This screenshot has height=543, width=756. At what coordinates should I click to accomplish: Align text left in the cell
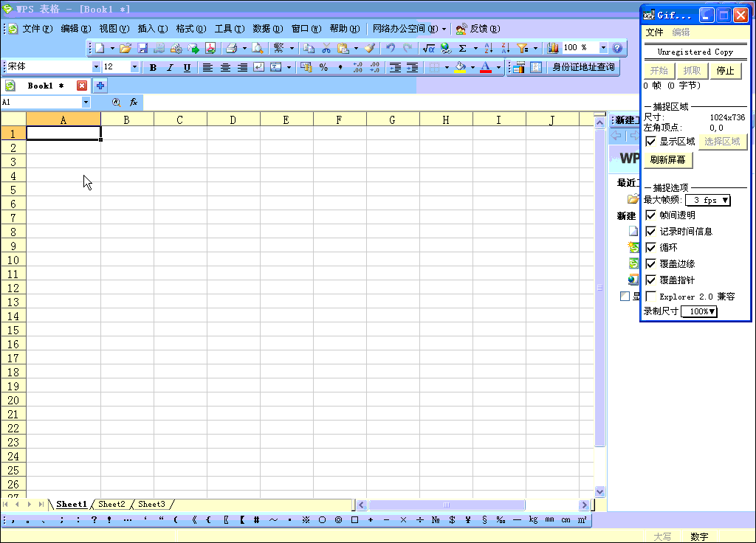point(207,67)
